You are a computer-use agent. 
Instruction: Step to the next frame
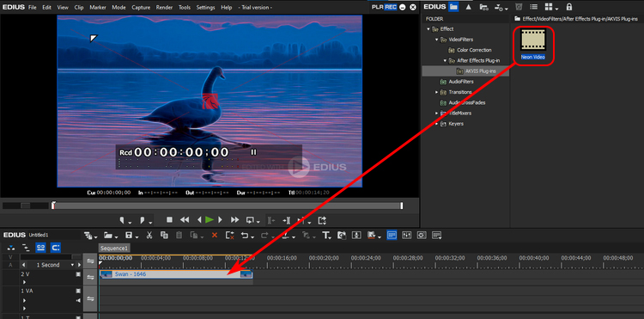tap(220, 220)
